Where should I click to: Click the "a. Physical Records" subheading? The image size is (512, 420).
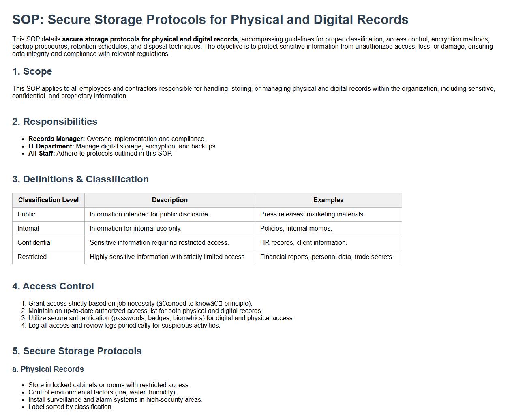pos(48,369)
